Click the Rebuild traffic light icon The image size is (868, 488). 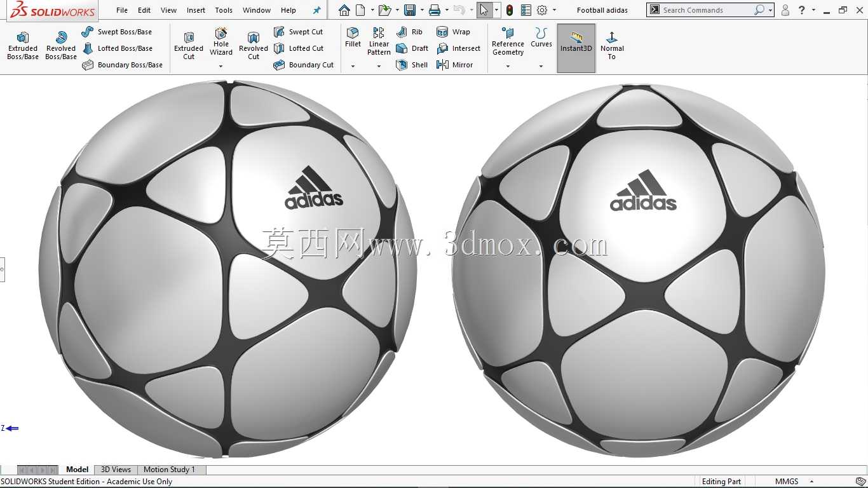[510, 10]
